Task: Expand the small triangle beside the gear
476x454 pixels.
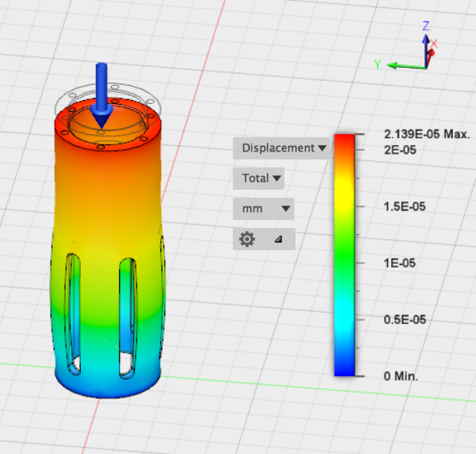Action: pos(278,239)
